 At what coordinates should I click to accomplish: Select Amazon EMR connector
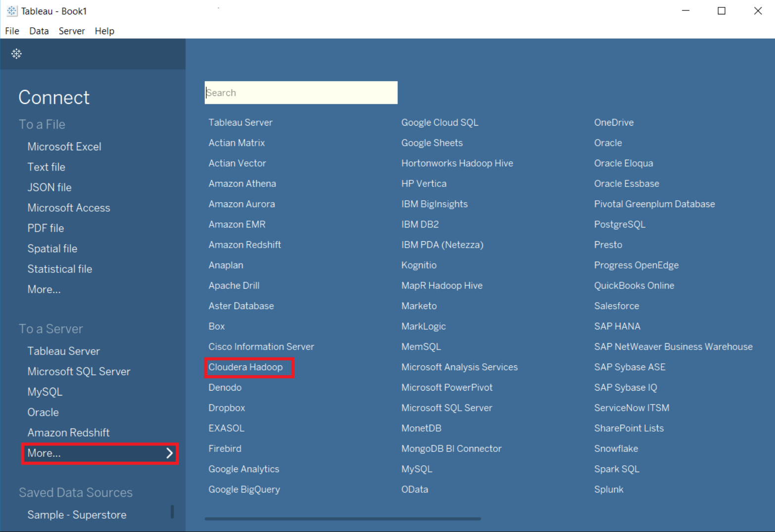click(237, 224)
